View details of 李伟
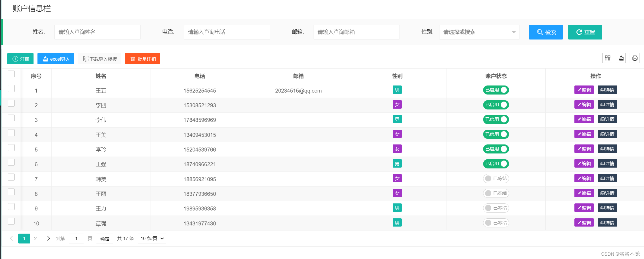 pos(607,119)
